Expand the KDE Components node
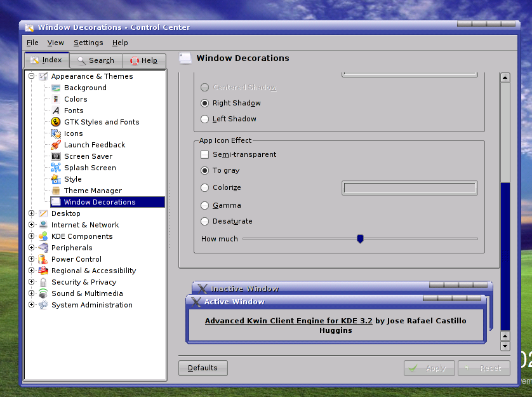This screenshot has width=532, height=397. pyautogui.click(x=31, y=236)
